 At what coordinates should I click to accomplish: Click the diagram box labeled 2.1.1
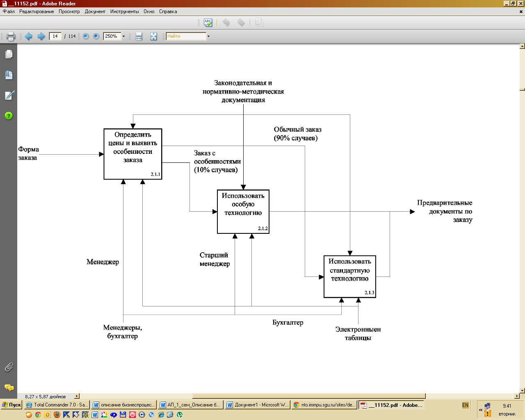click(133, 154)
